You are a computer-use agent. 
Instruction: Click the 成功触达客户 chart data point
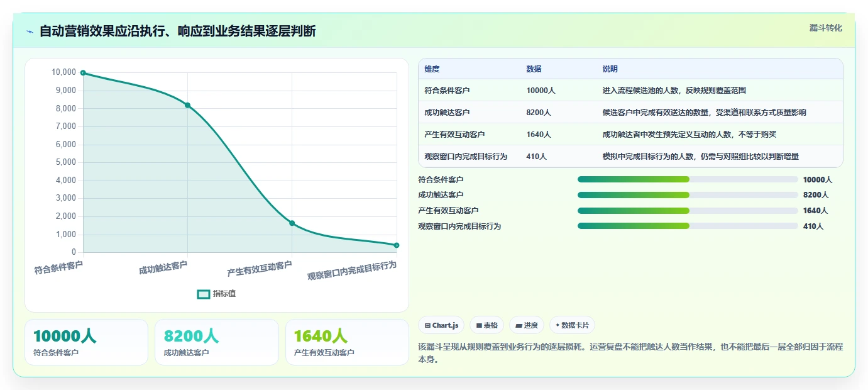tap(187, 105)
